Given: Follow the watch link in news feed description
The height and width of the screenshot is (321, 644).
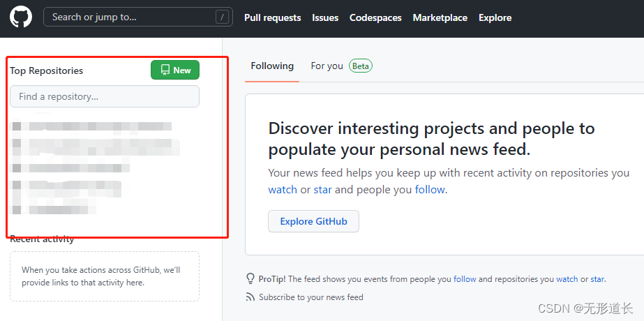Looking at the screenshot, I should coord(283,190).
